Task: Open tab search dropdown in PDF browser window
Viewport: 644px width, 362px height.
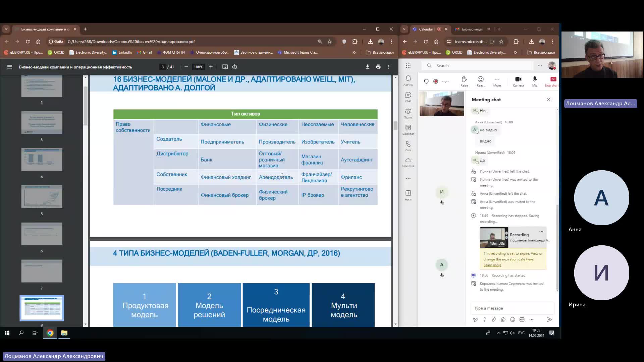Action: pyautogui.click(x=6, y=29)
